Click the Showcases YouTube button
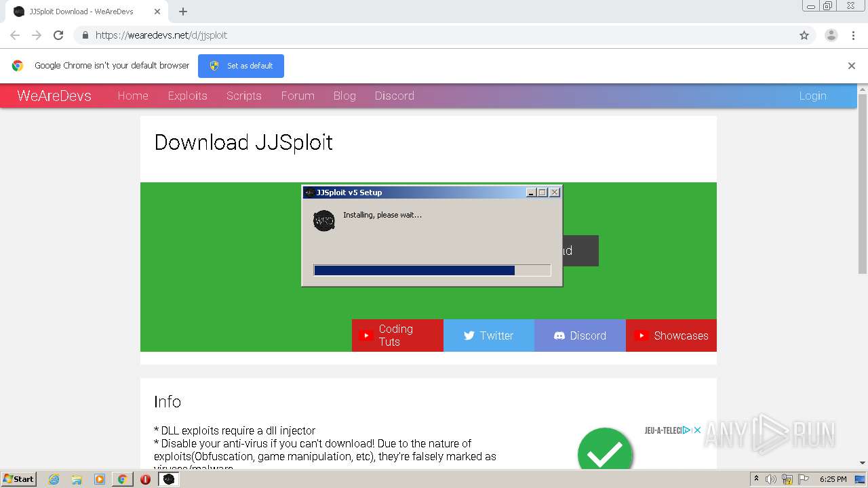Image resolution: width=868 pixels, height=488 pixels. click(671, 335)
